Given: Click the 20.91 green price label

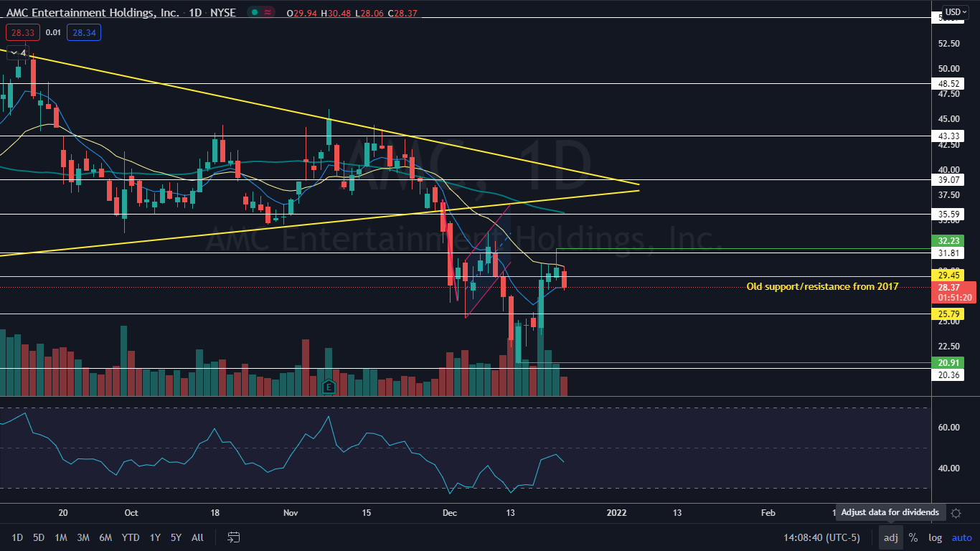Looking at the screenshot, I should click(x=948, y=362).
